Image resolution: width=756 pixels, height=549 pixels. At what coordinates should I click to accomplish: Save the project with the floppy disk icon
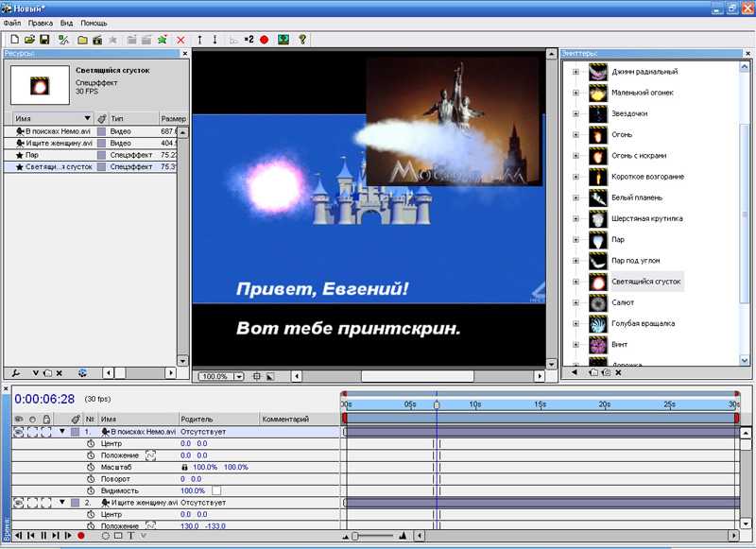[x=44, y=40]
